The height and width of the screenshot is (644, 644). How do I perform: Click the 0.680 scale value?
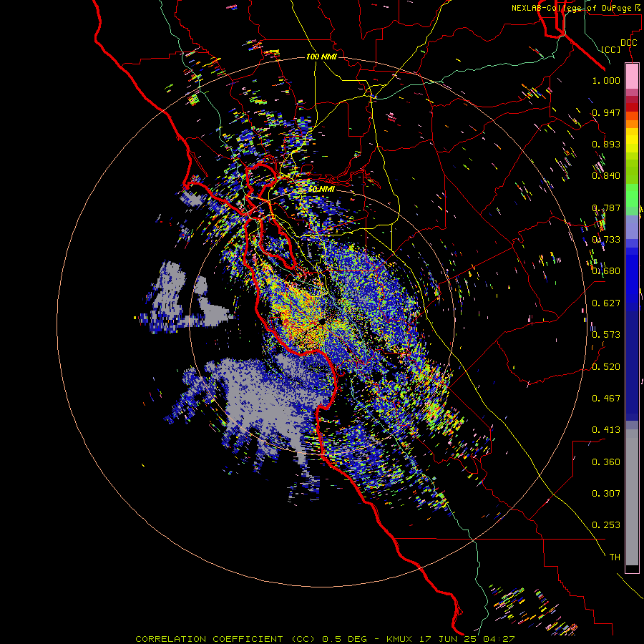(x=606, y=271)
